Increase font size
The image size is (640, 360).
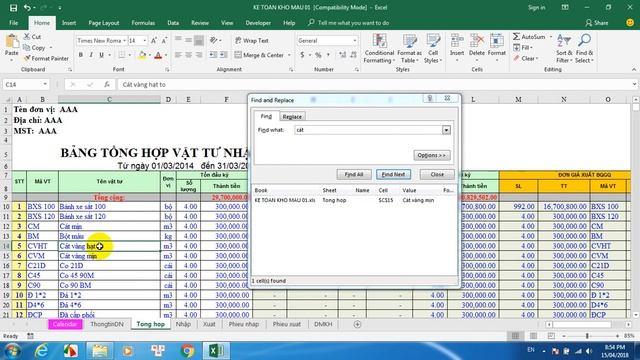click(x=154, y=40)
